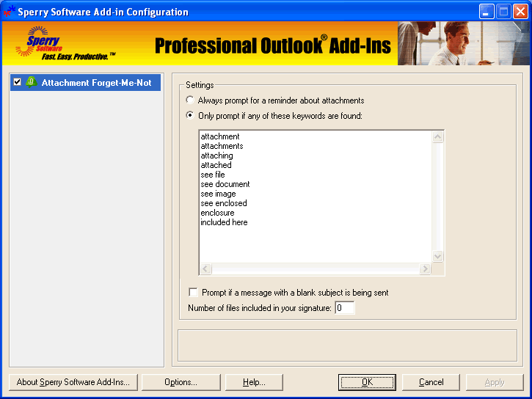532x399 pixels.
Task: Enable prompt for blank subject checkbox
Action: click(x=193, y=292)
